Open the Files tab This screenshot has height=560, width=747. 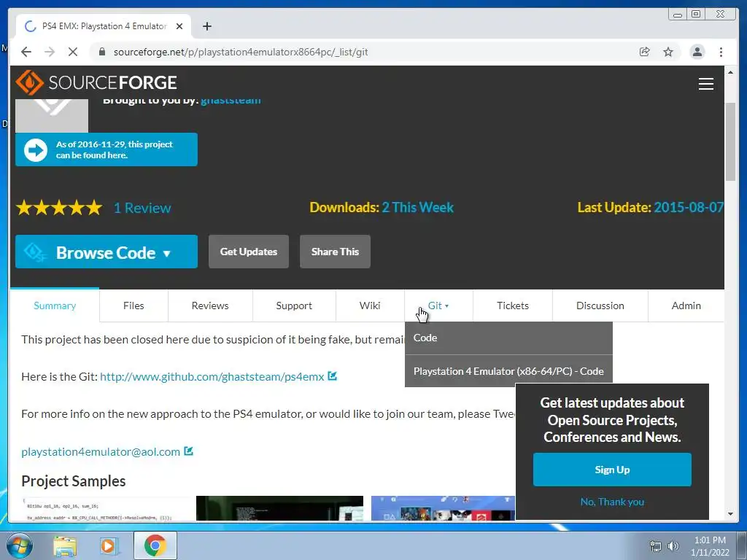133,306
